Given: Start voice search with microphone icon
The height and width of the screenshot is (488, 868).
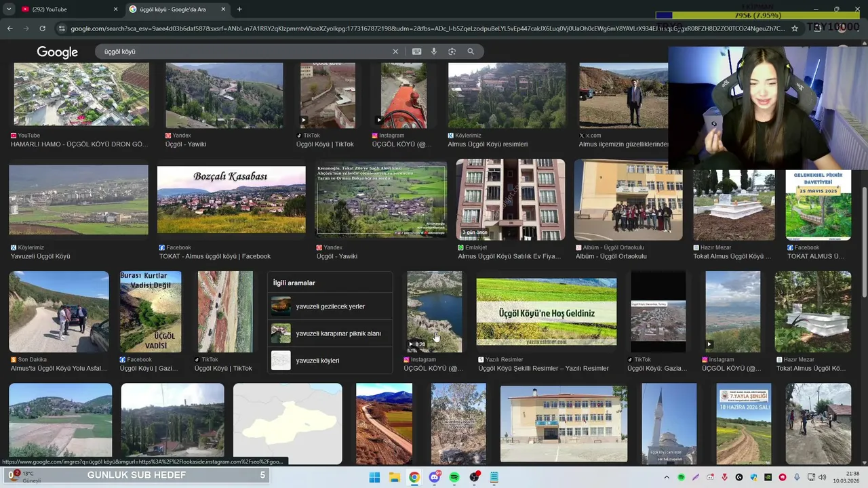Looking at the screenshot, I should coord(434,52).
